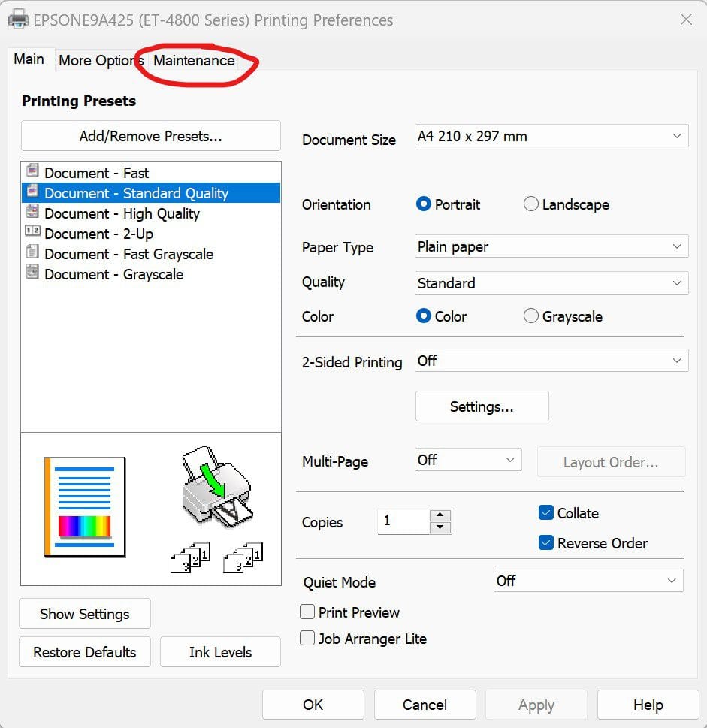Select the 'Document - High Quality' preset text
Image resolution: width=707 pixels, height=728 pixels.
(x=122, y=213)
